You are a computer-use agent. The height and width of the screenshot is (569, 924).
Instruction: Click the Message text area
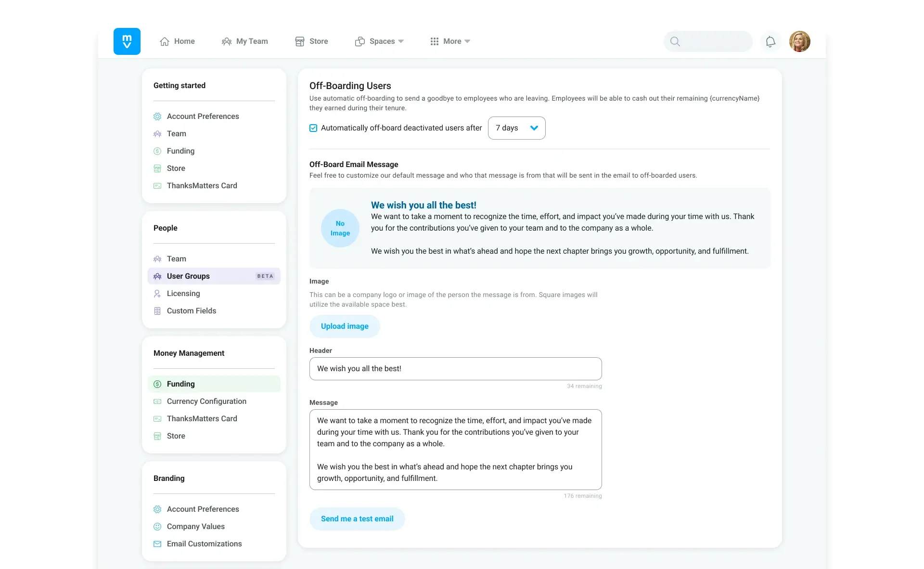[455, 450]
